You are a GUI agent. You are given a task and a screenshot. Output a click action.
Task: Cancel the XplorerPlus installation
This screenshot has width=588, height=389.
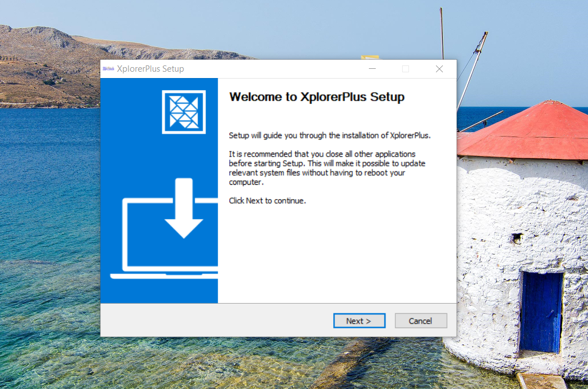pyautogui.click(x=420, y=321)
